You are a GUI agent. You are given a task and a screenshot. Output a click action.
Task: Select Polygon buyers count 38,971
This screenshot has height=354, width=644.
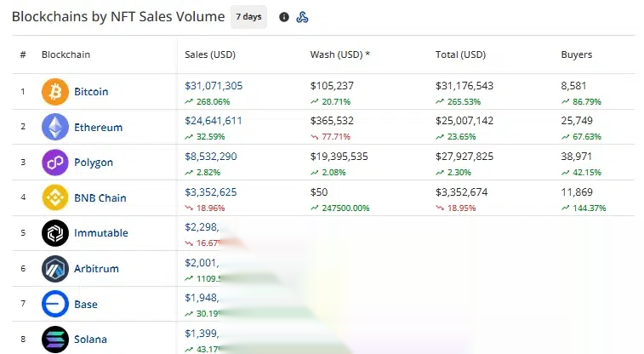576,157
